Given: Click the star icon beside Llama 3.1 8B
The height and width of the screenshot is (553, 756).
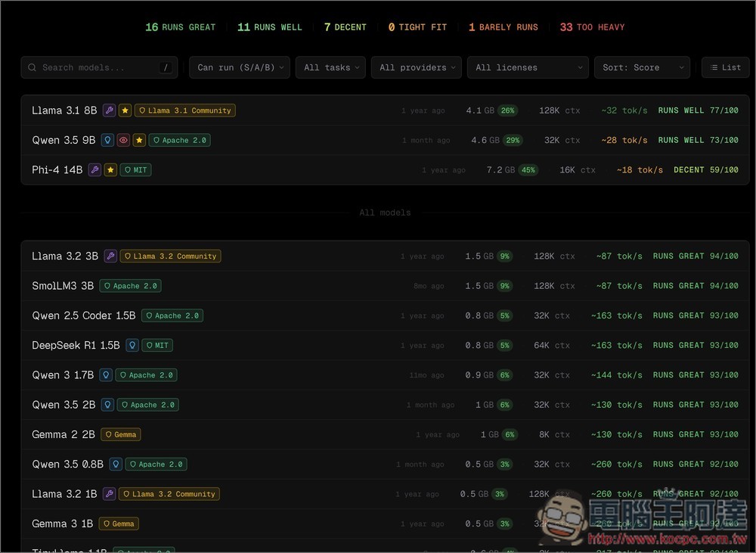Looking at the screenshot, I should pyautogui.click(x=125, y=110).
